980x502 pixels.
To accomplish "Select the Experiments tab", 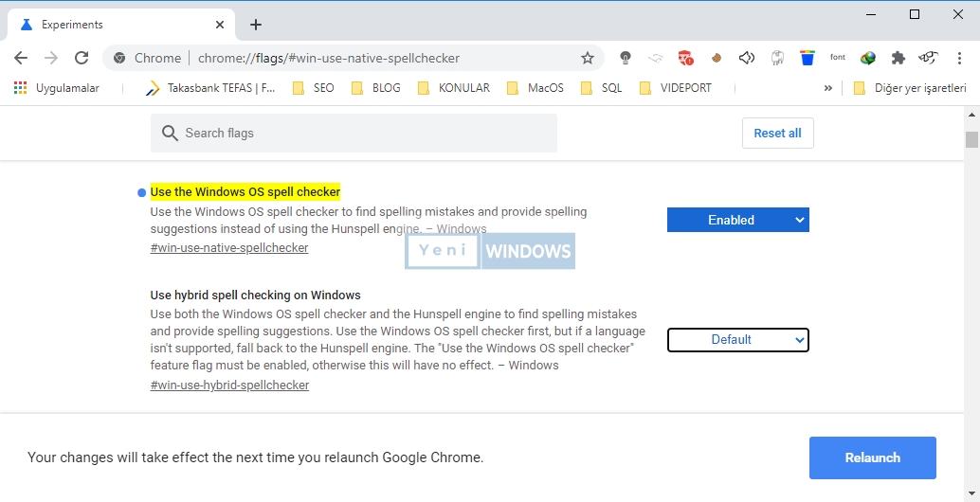I will pos(122,25).
